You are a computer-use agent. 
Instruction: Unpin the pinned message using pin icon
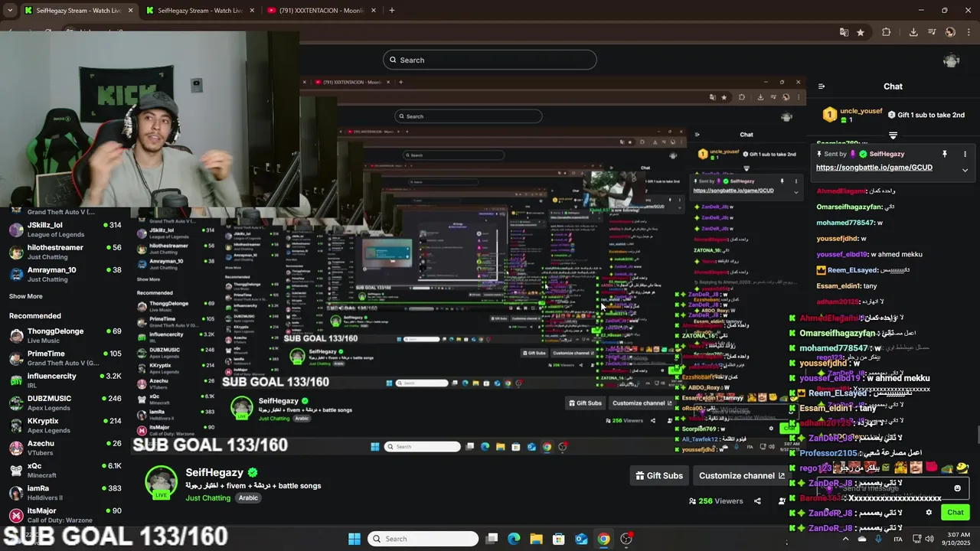[945, 154]
